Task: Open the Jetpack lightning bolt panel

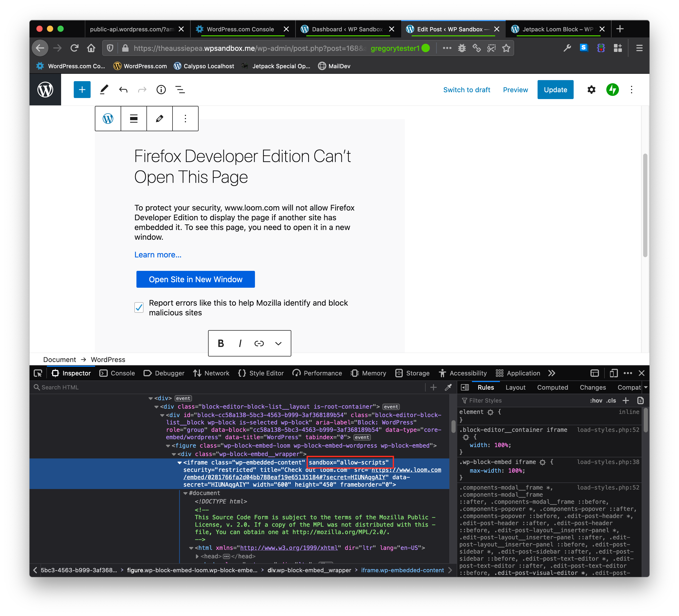Action: 612,90
